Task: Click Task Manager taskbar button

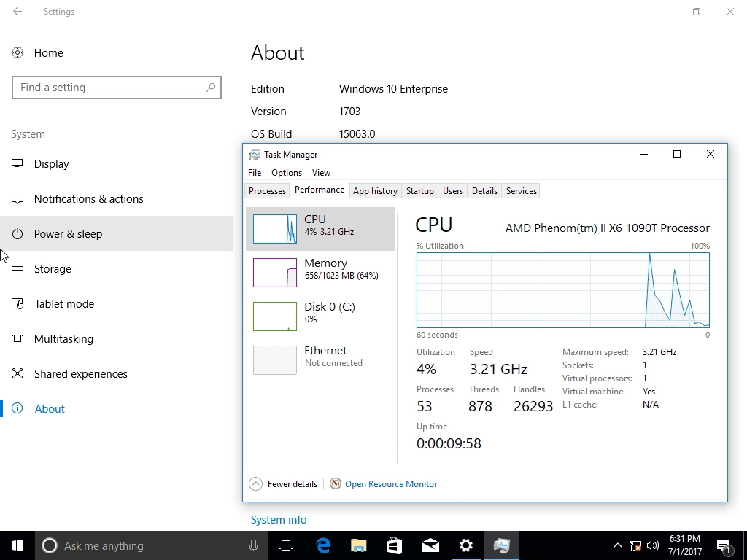Action: pyautogui.click(x=502, y=545)
